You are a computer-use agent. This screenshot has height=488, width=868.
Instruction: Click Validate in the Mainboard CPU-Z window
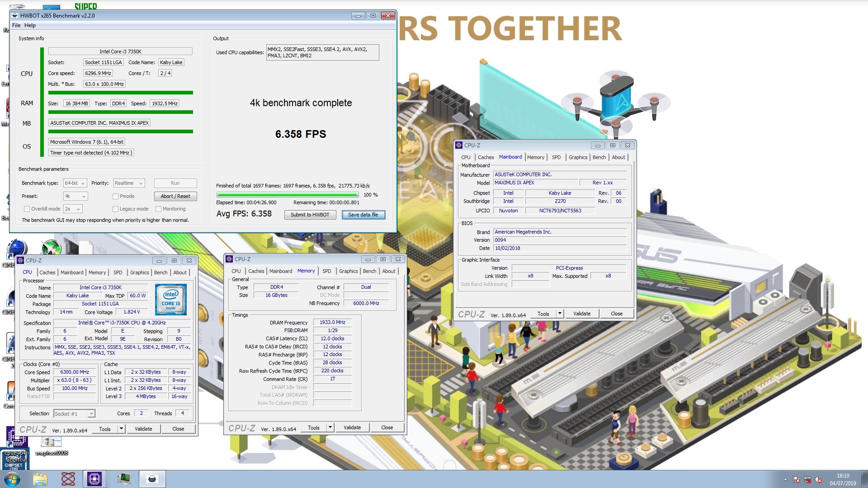582,314
